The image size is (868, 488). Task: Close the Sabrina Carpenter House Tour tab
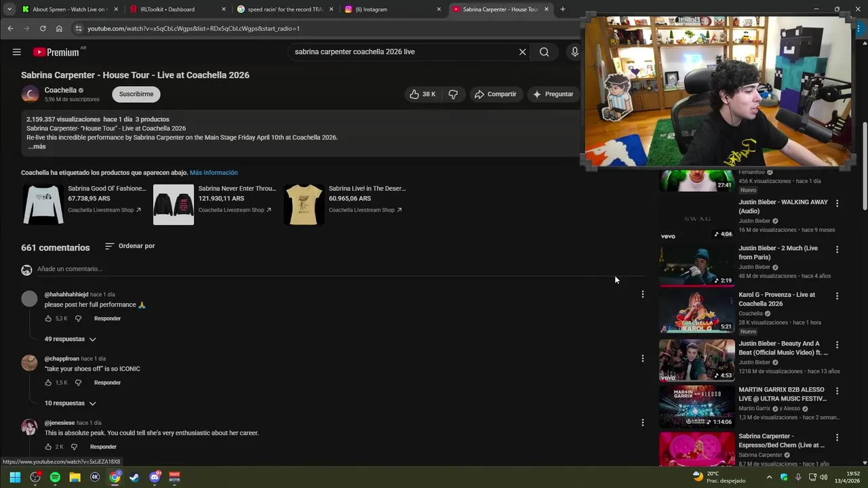(546, 9)
